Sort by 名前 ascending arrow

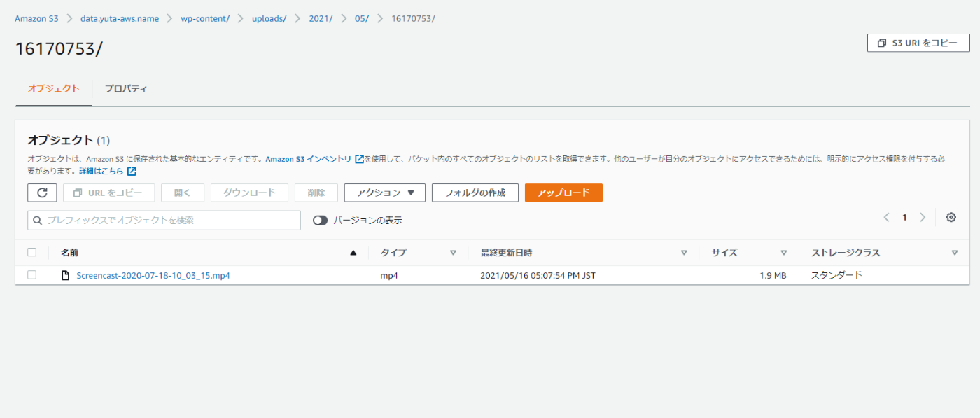[353, 253]
